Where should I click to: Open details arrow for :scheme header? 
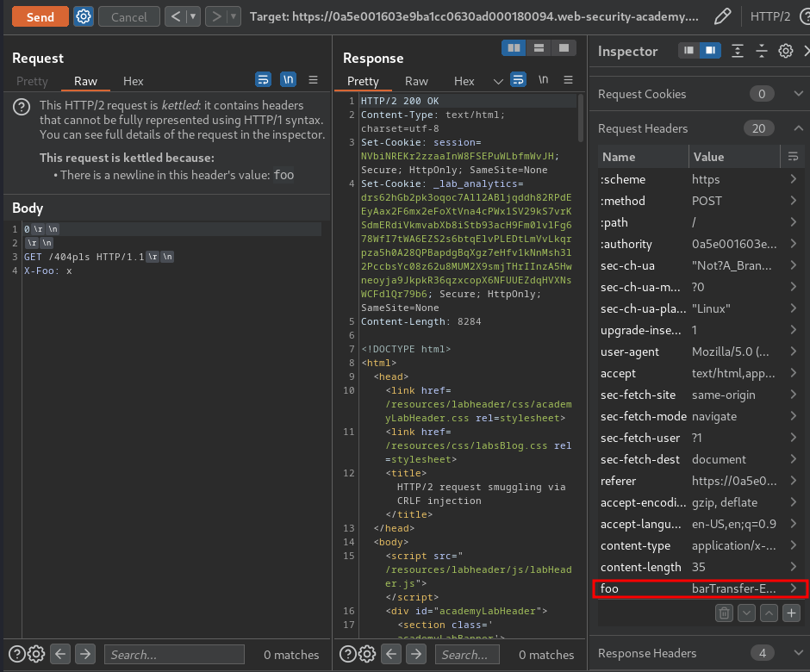[793, 178]
